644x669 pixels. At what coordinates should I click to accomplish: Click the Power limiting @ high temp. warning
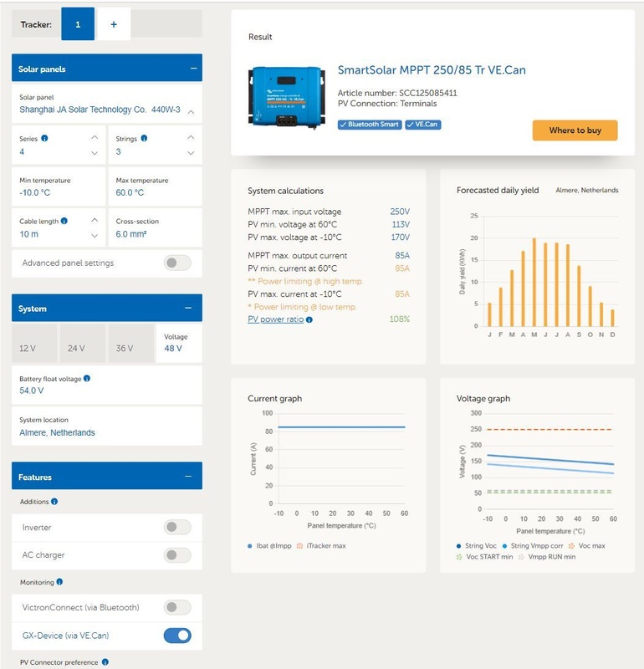(x=305, y=281)
